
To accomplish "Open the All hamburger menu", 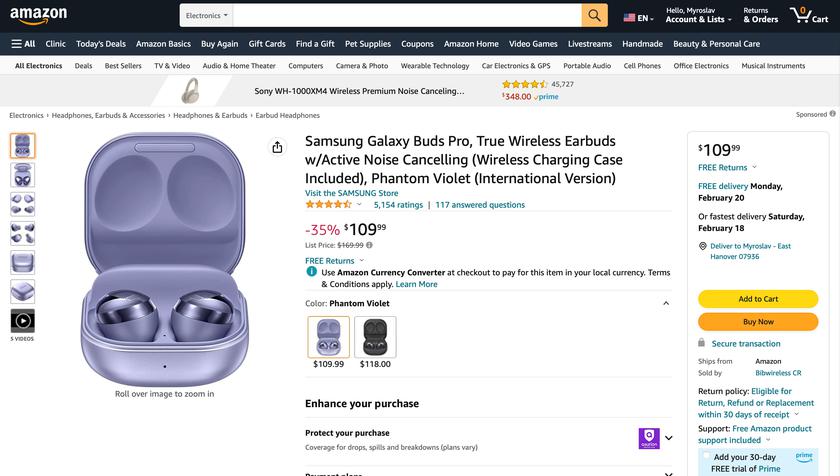I will tap(23, 44).
